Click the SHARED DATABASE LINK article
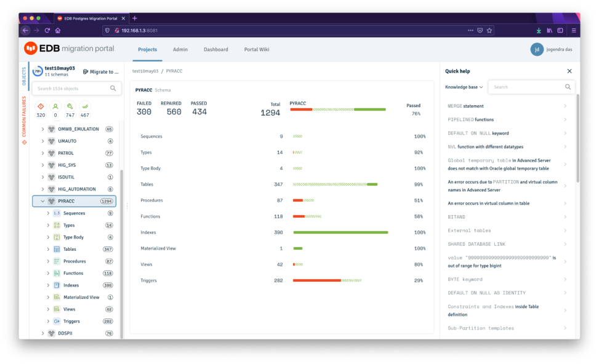Viewport: 599px width, 364px height. point(507,244)
